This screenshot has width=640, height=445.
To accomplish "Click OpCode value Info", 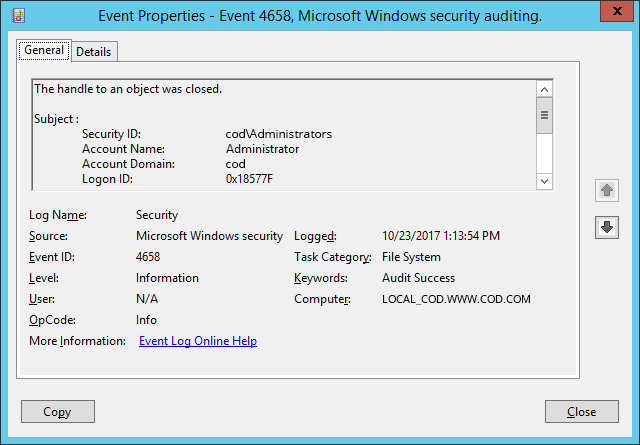I will click(x=146, y=320).
